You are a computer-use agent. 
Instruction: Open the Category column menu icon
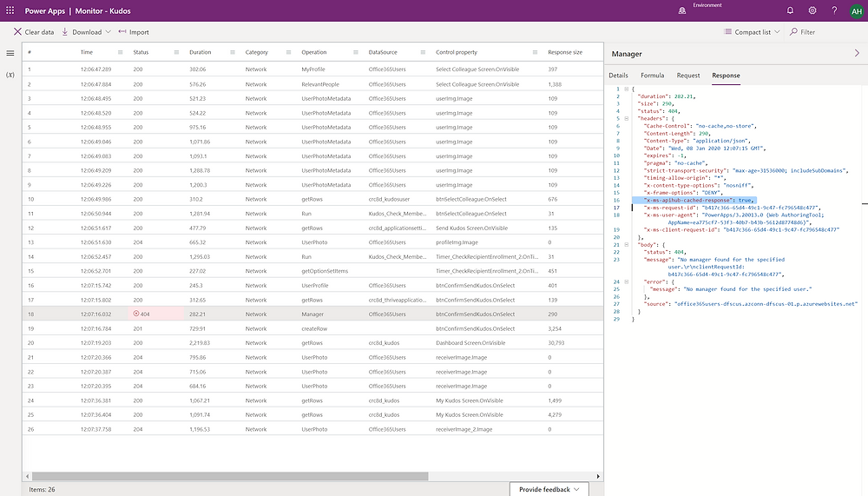tap(288, 52)
